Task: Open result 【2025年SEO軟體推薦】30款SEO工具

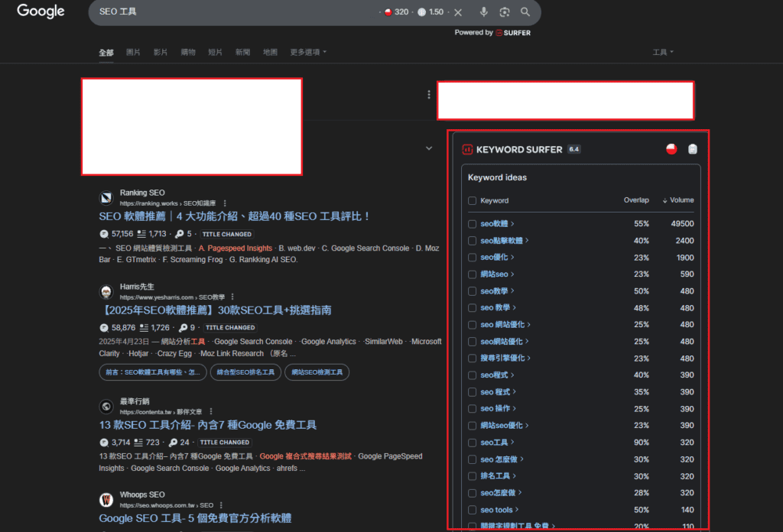Action: 215,310
